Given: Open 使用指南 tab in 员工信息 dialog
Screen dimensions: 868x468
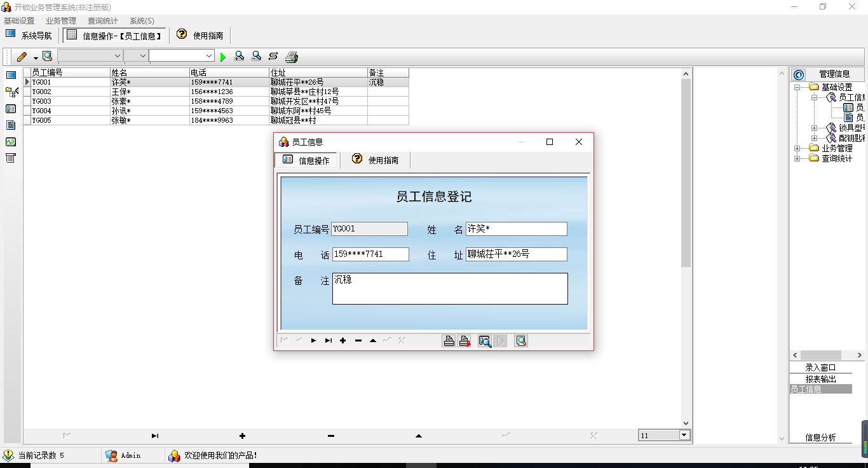Looking at the screenshot, I should click(376, 160).
